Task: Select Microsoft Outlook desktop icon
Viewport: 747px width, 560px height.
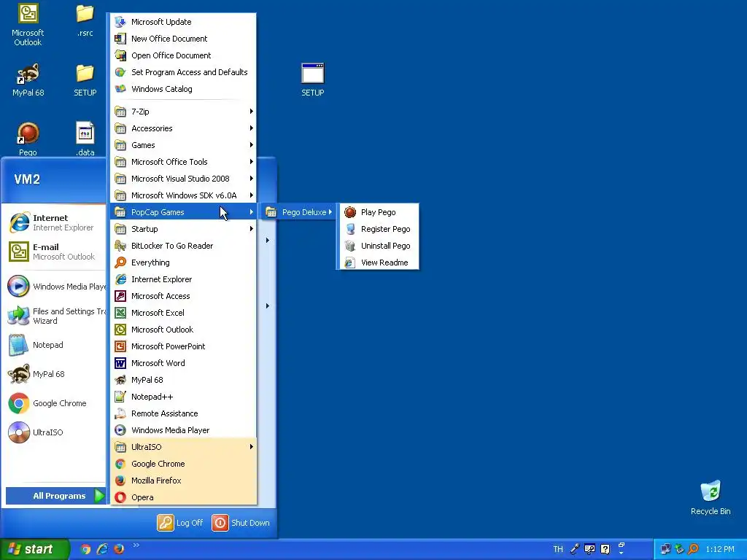Action: (x=28, y=25)
